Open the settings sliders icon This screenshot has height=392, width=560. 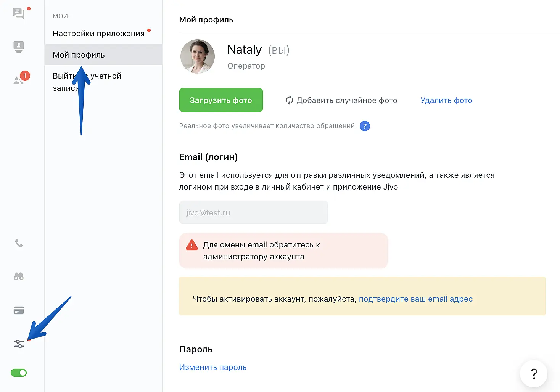pos(19,344)
